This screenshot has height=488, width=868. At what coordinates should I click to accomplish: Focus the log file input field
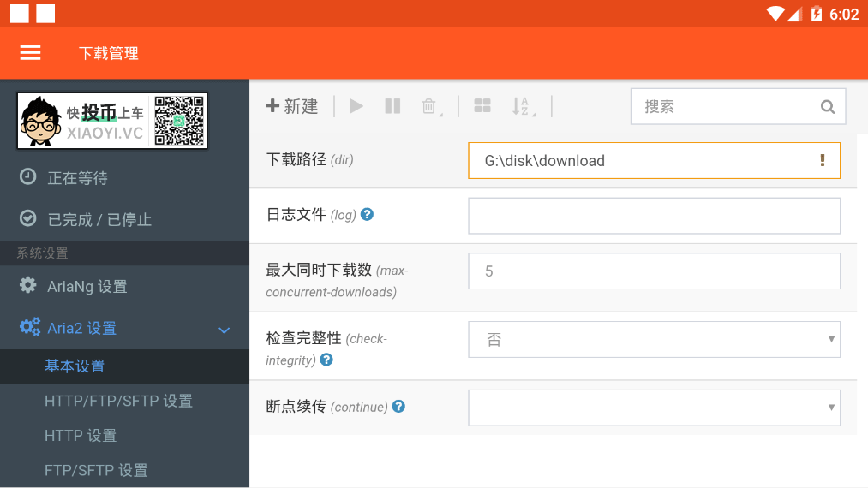(654, 216)
